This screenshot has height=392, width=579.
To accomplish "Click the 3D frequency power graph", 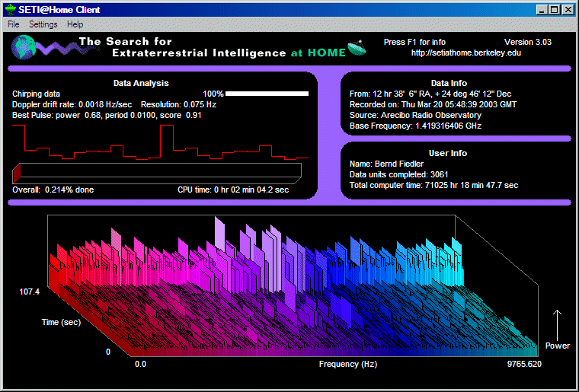I will click(x=293, y=285).
